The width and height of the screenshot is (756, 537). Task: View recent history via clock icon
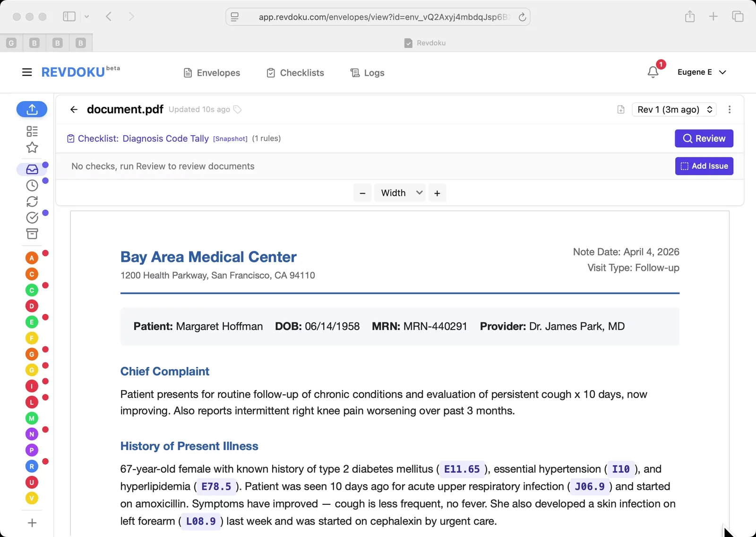click(x=31, y=185)
